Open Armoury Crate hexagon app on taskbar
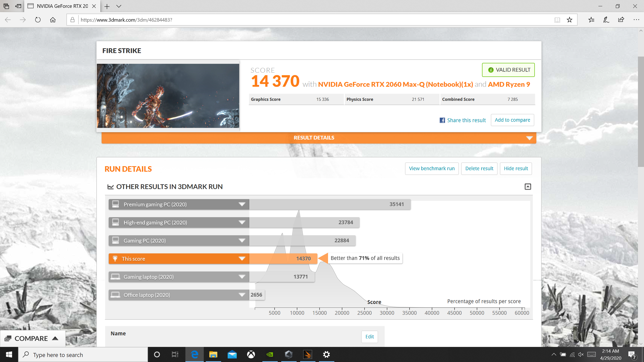Image resolution: width=644 pixels, height=362 pixels. [x=289, y=355]
